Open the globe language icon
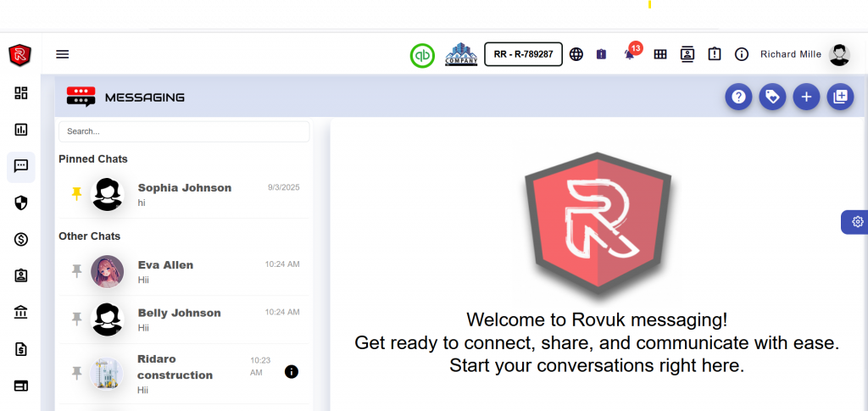Screen dimensions: 868x411 [576, 54]
